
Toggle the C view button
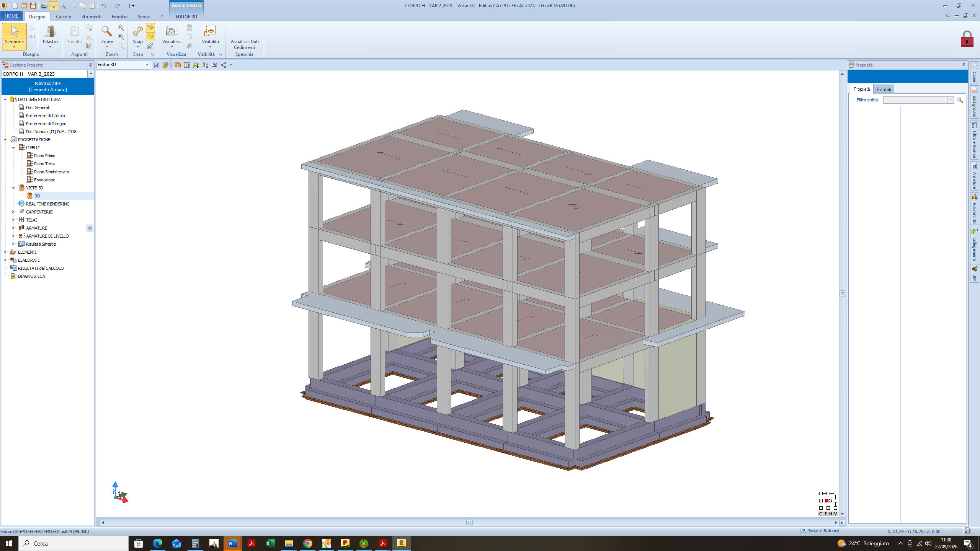tap(821, 514)
